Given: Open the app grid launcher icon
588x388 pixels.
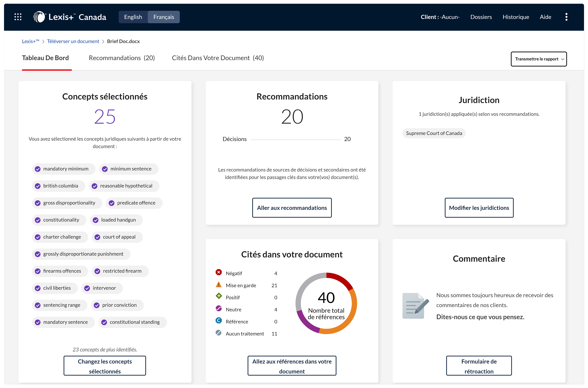Looking at the screenshot, I should 18,17.
